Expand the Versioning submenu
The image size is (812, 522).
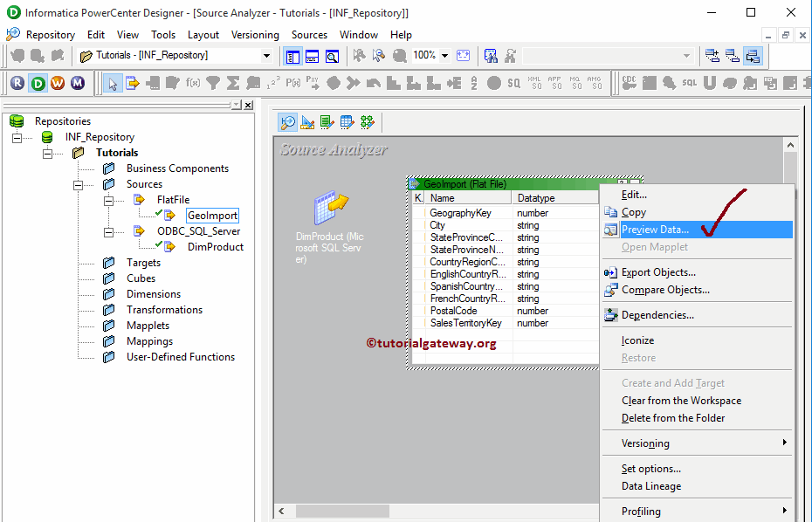(697, 443)
